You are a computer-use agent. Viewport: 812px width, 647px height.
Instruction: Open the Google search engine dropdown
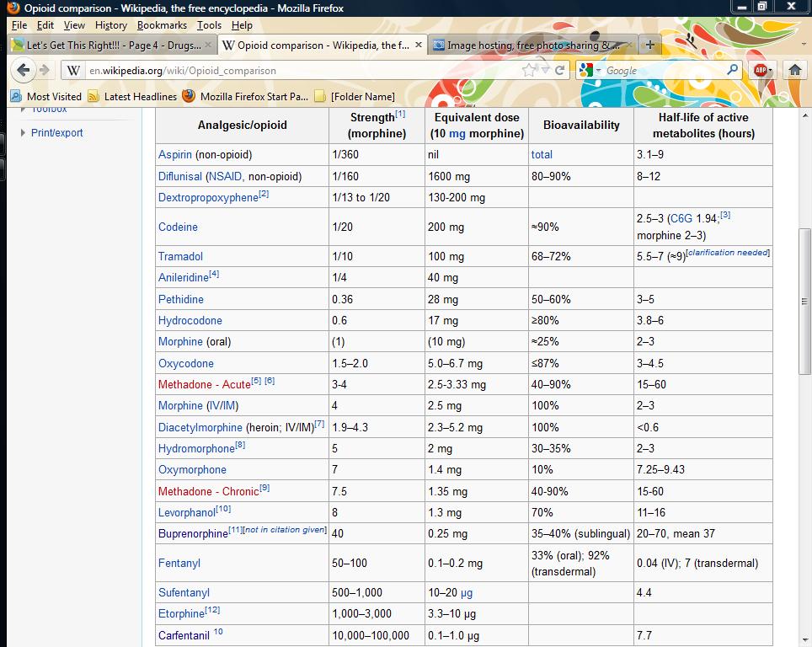point(590,71)
